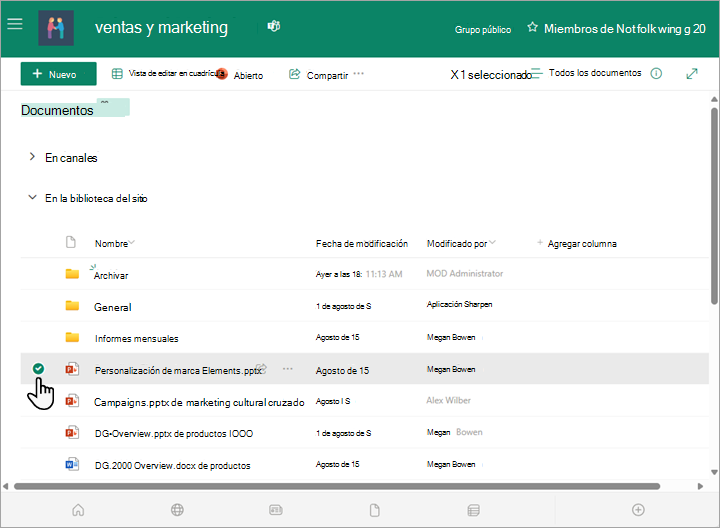Screen dimensions: 720x528
Task: Click Alex Wilber in Modificado por column
Action: [448, 400]
